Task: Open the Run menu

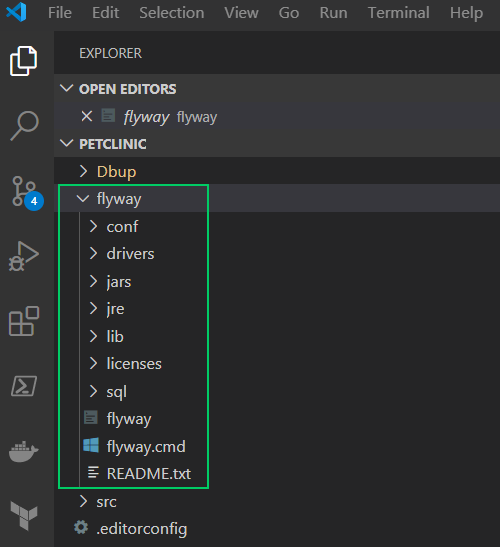Action: pyautogui.click(x=334, y=13)
